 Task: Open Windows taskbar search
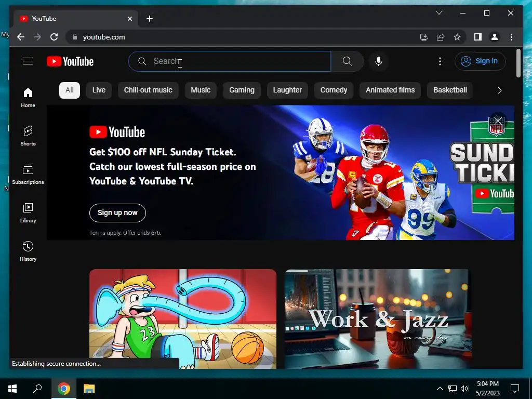[x=37, y=389]
